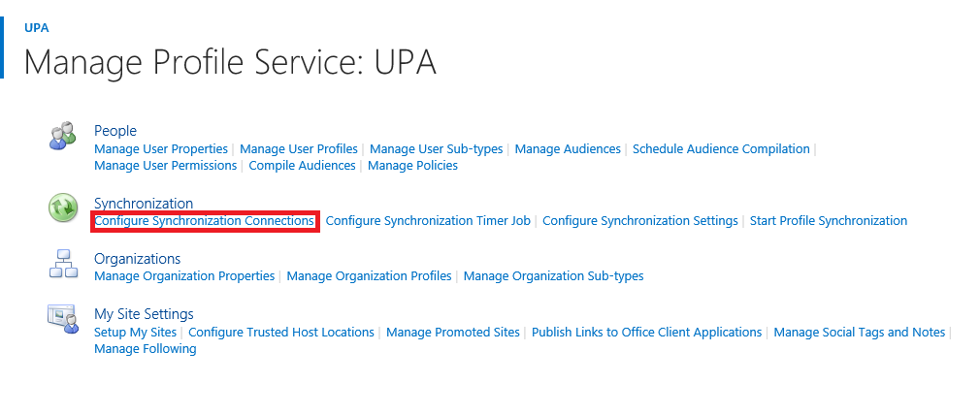Open Manage User Properties

[x=161, y=148]
